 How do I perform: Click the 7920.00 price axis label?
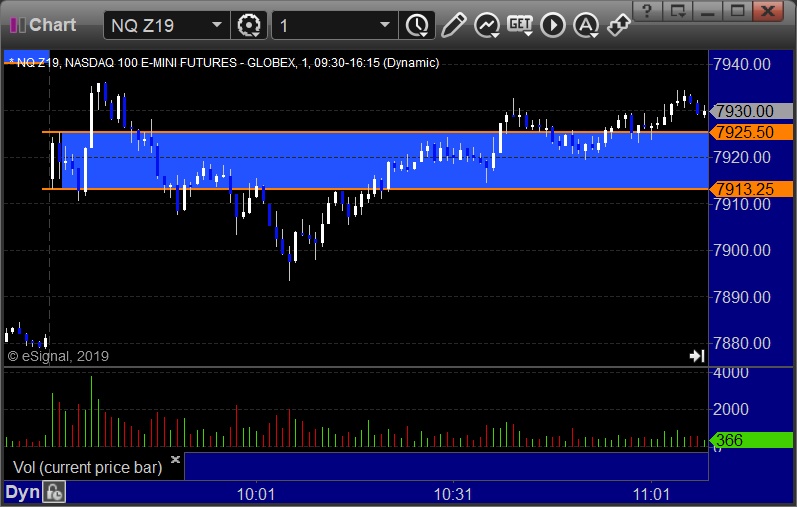[x=742, y=158]
